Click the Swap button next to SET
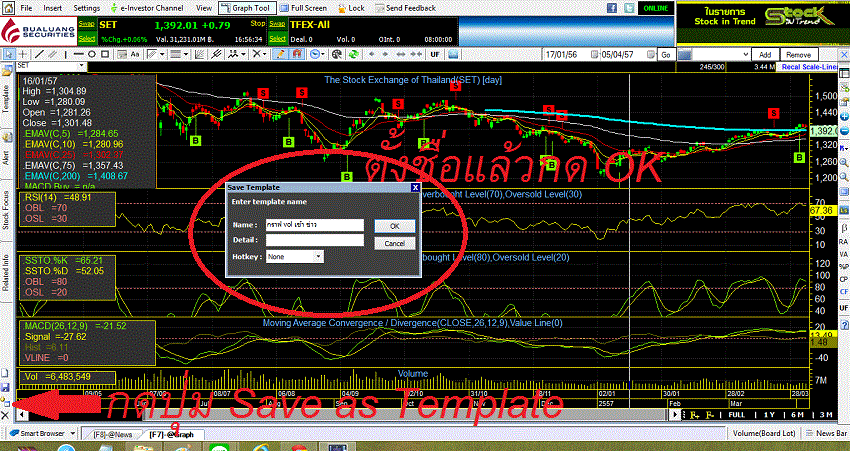 (x=87, y=24)
